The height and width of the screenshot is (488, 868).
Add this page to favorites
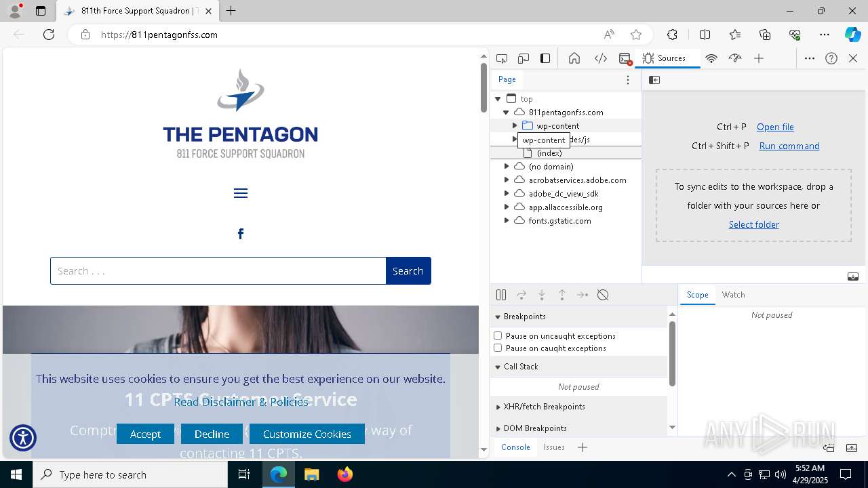click(x=635, y=35)
